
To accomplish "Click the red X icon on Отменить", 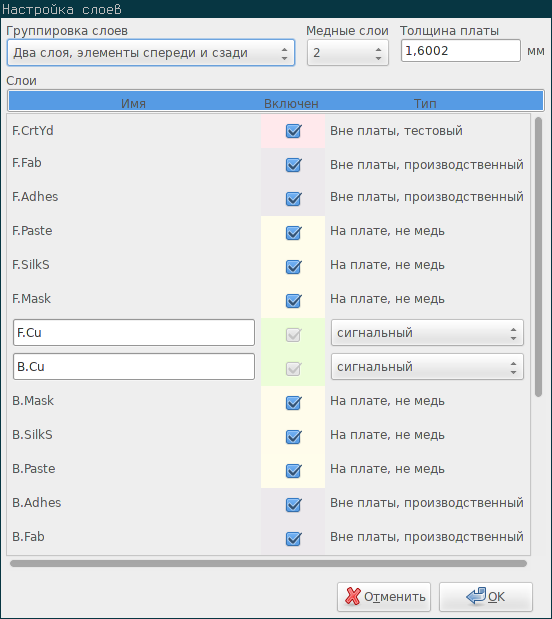I will pyautogui.click(x=353, y=596).
